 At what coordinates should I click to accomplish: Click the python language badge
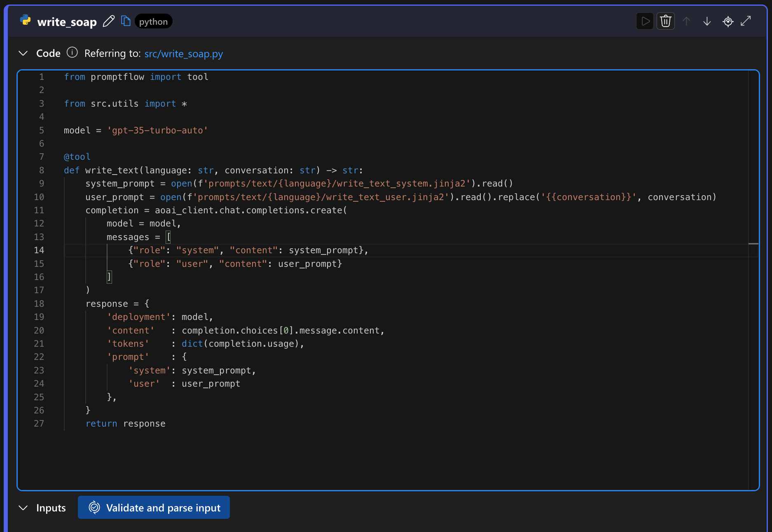pos(153,21)
